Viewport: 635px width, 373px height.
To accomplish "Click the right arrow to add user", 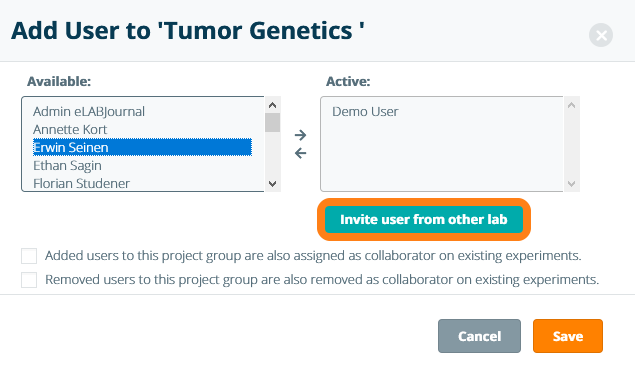I will [x=300, y=135].
